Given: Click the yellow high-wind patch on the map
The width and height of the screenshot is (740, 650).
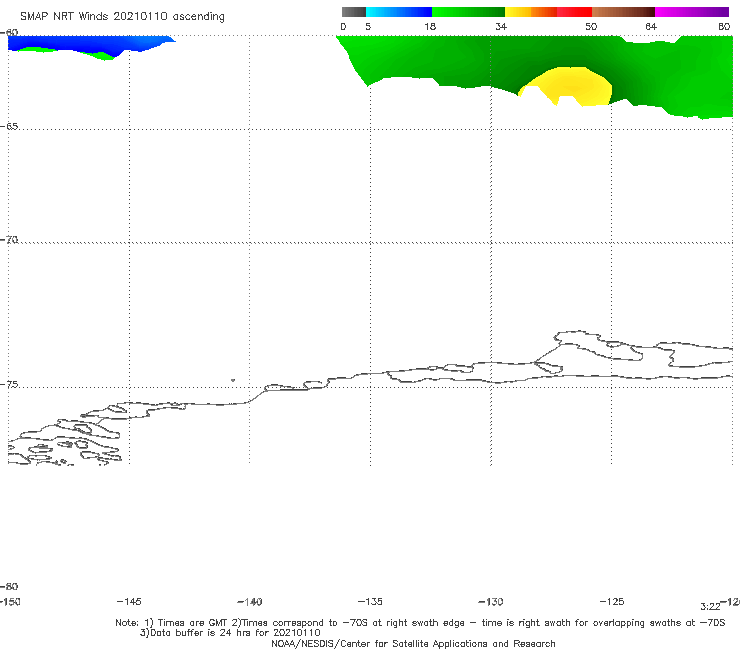Looking at the screenshot, I should point(573,85).
